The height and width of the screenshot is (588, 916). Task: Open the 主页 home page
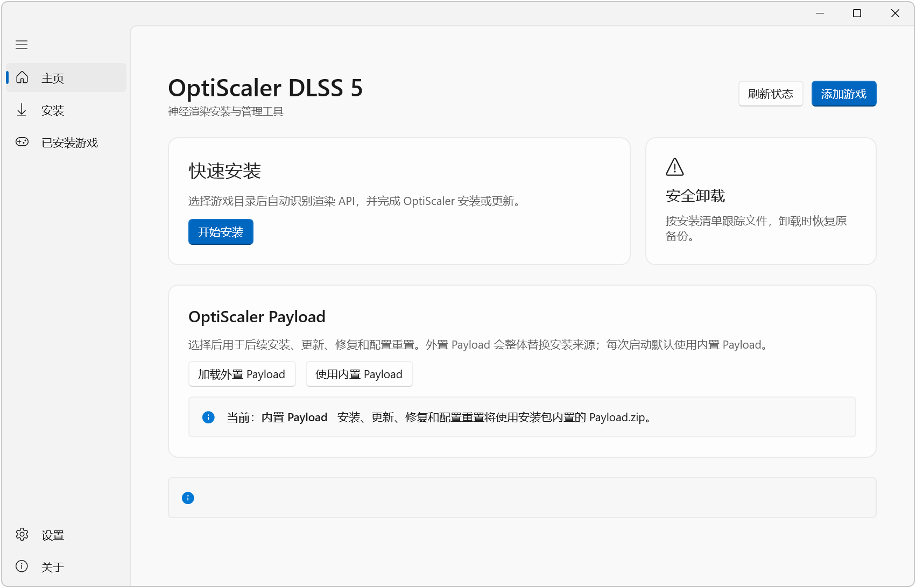66,77
